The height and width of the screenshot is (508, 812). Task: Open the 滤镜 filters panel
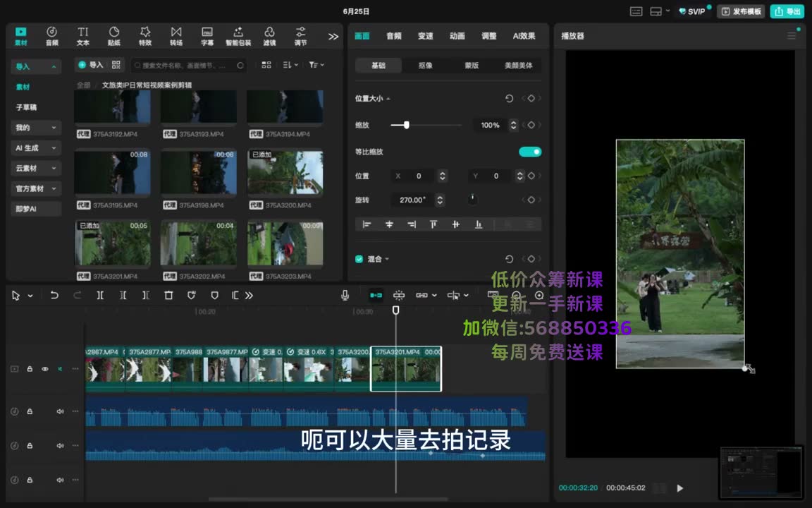tap(269, 36)
